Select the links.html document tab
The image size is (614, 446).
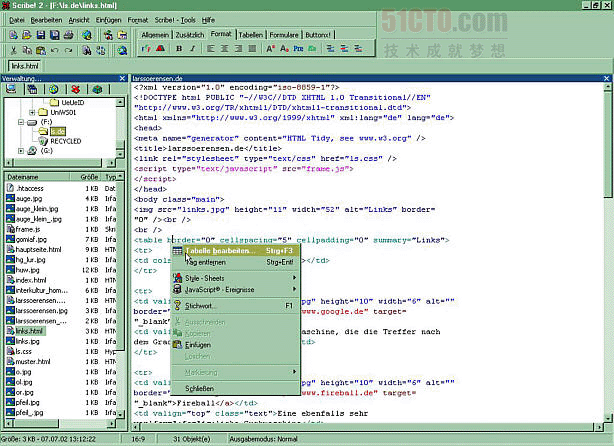25,66
